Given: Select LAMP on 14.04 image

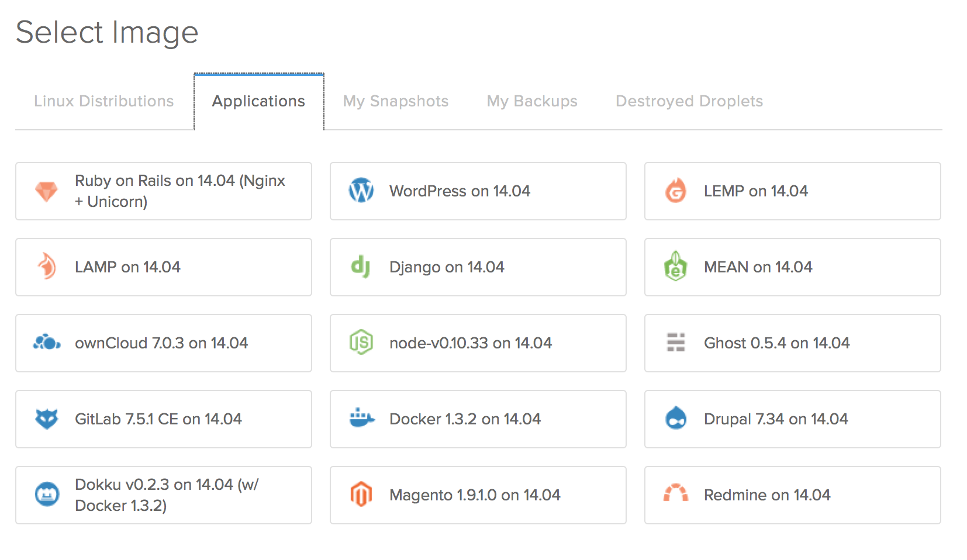Looking at the screenshot, I should pos(164,267).
